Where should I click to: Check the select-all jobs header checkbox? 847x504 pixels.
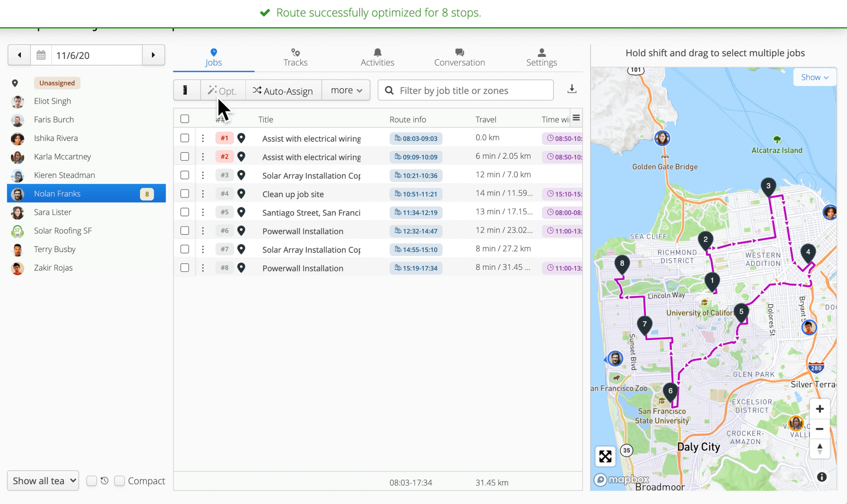coord(185,119)
